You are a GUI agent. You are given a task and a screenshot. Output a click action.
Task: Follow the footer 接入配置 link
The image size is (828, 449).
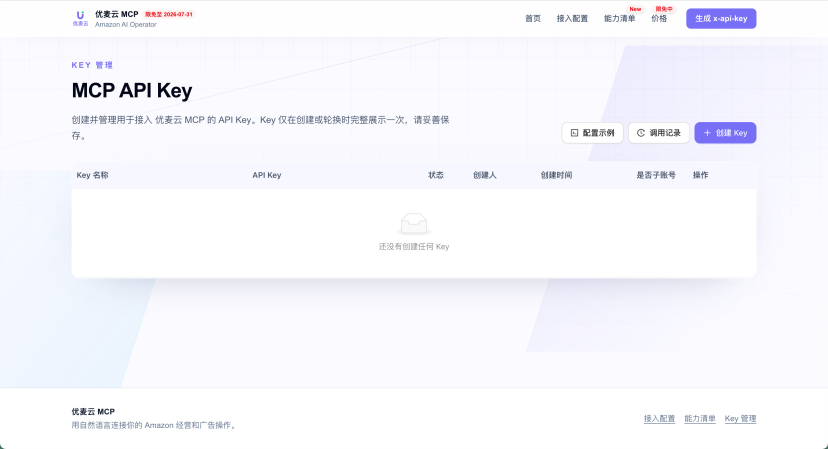coord(660,418)
